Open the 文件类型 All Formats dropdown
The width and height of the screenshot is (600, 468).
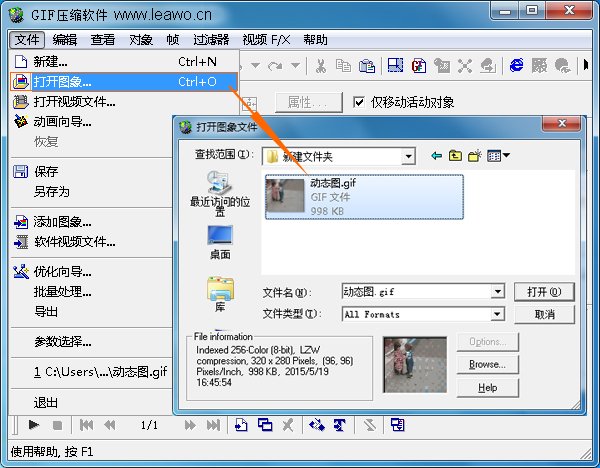(x=497, y=314)
